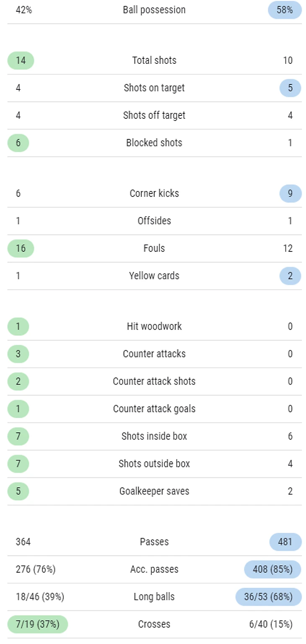Screen dimensions: 306x644
Task: Click the 58% ball possession badge
Action: [285, 10]
